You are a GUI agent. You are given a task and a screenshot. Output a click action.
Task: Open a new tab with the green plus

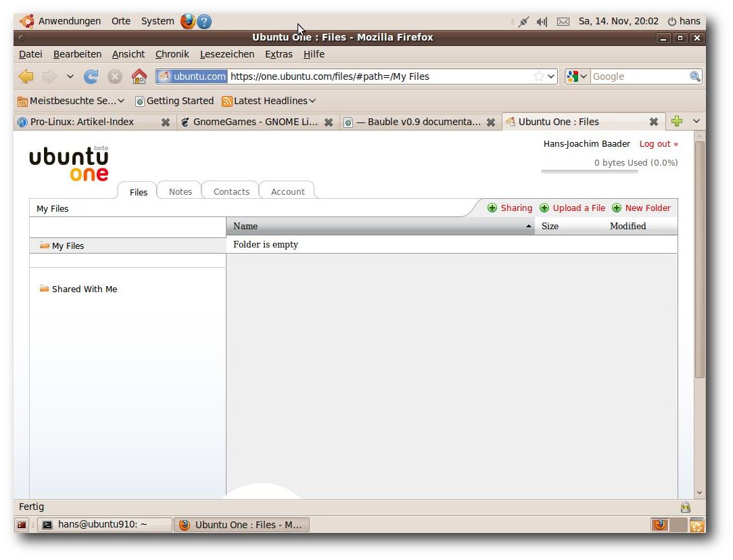(x=676, y=122)
